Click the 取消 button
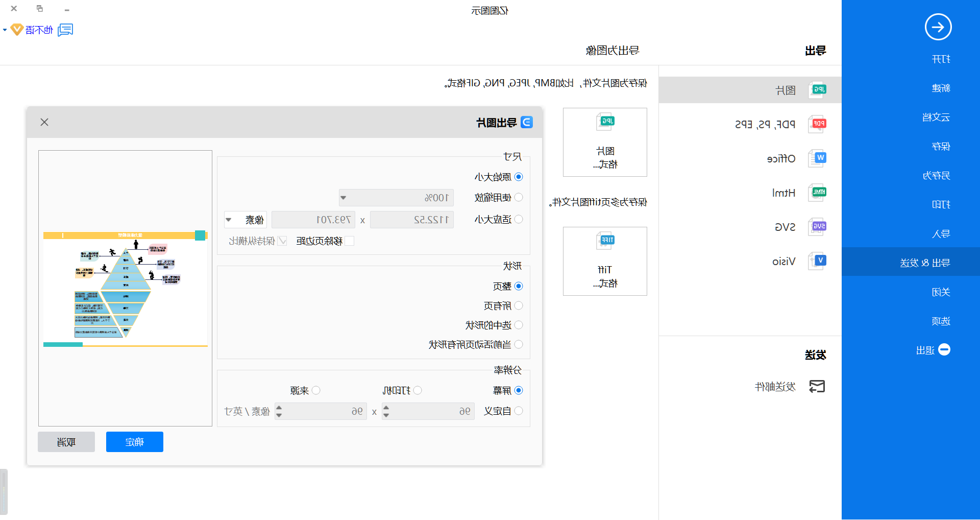 [x=66, y=442]
